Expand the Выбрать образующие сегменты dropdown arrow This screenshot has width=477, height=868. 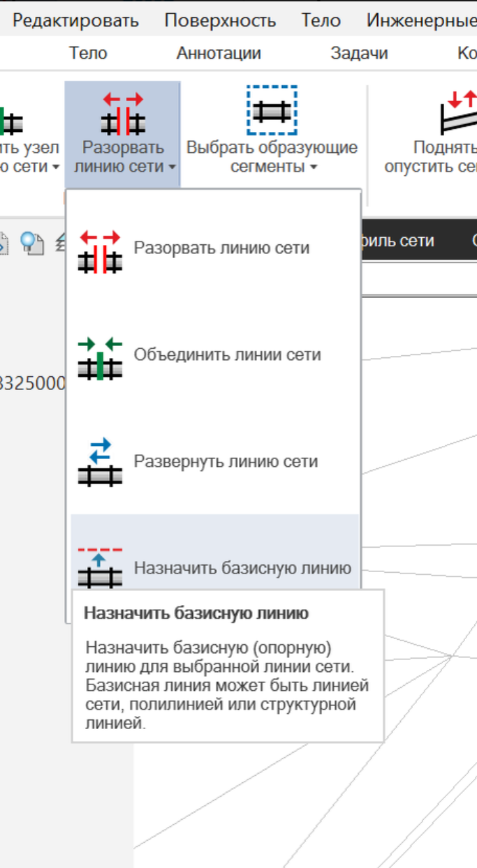click(314, 167)
